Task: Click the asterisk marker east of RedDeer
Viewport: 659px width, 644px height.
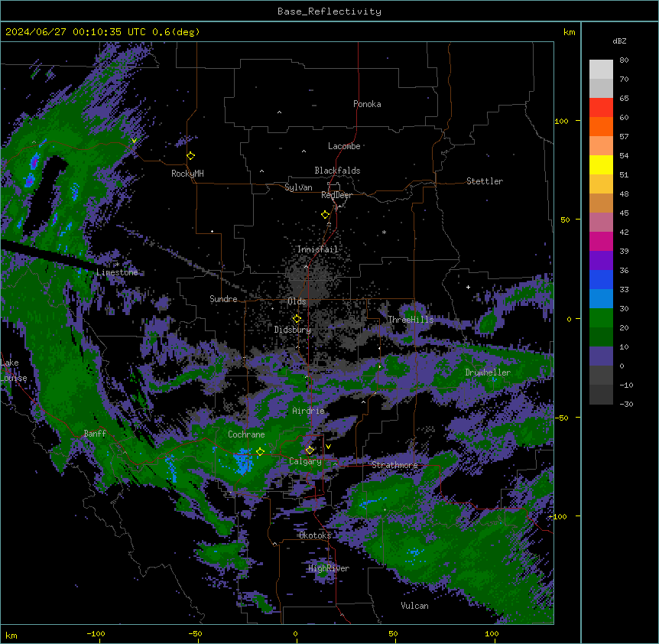Action: pos(384,232)
